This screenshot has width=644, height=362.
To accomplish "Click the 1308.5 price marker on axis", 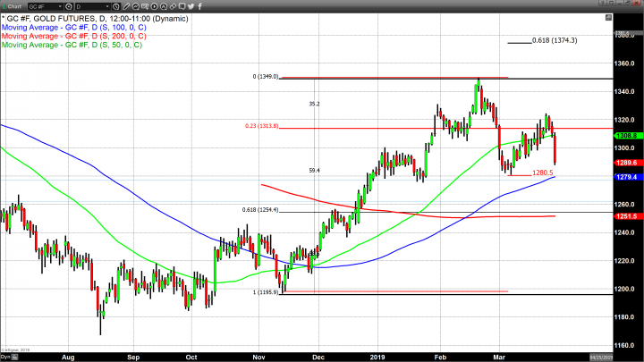I will pos(626,136).
